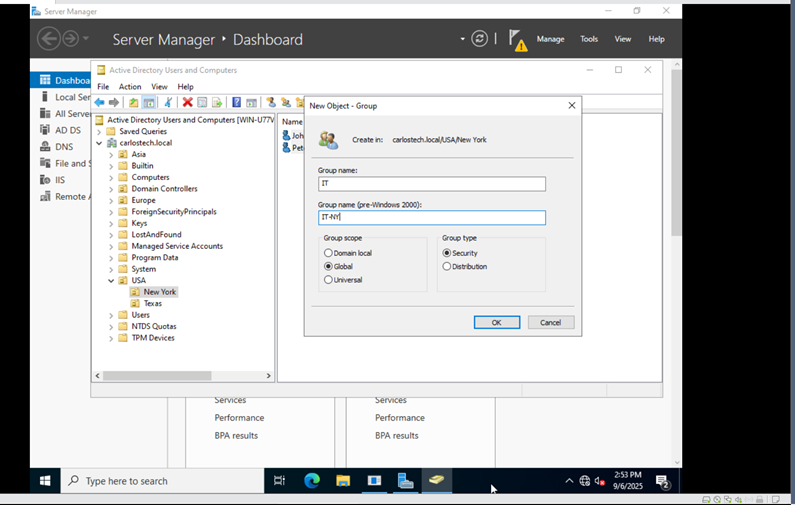Click the Up one level folder icon
The image size is (795, 505).
pyautogui.click(x=134, y=102)
